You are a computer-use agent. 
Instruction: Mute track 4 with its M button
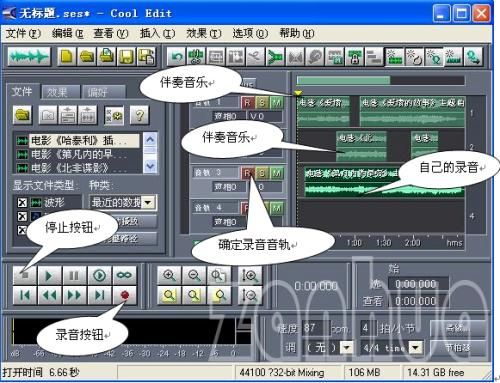(276, 208)
